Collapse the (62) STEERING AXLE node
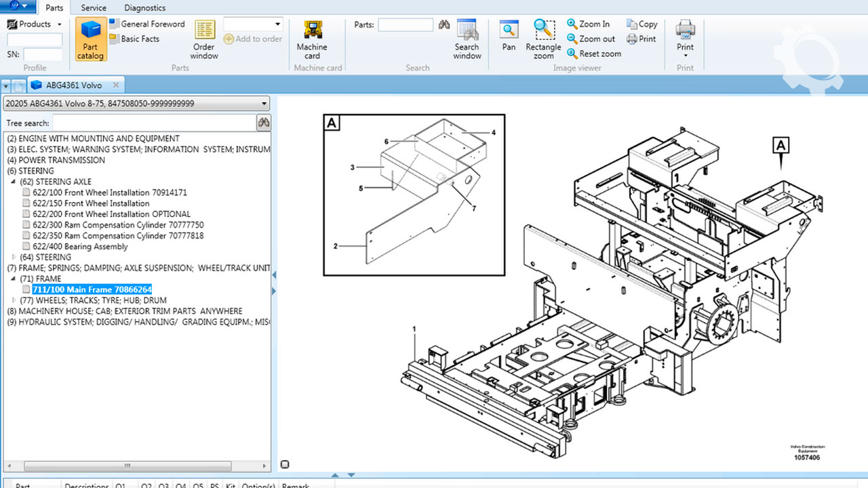Image resolution: width=868 pixels, height=488 pixels. pyautogui.click(x=14, y=182)
